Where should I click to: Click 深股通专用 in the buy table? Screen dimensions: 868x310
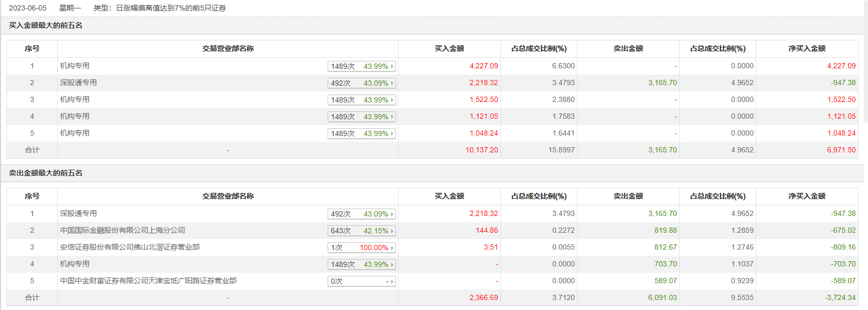coord(78,82)
